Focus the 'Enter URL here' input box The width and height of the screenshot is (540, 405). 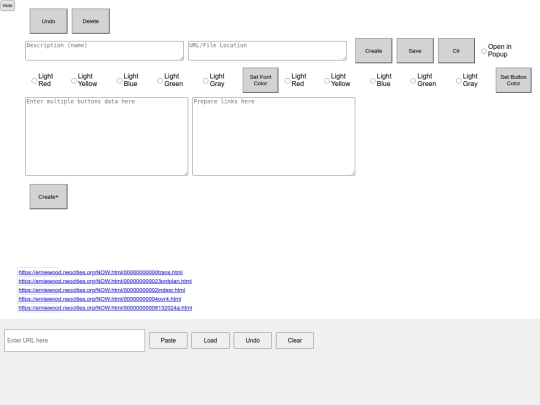75,341
